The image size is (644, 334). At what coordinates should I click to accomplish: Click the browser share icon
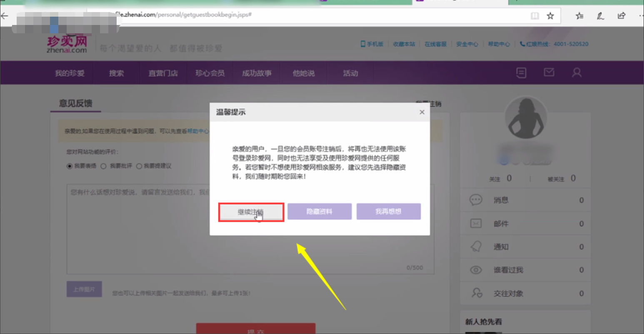pyautogui.click(x=622, y=16)
